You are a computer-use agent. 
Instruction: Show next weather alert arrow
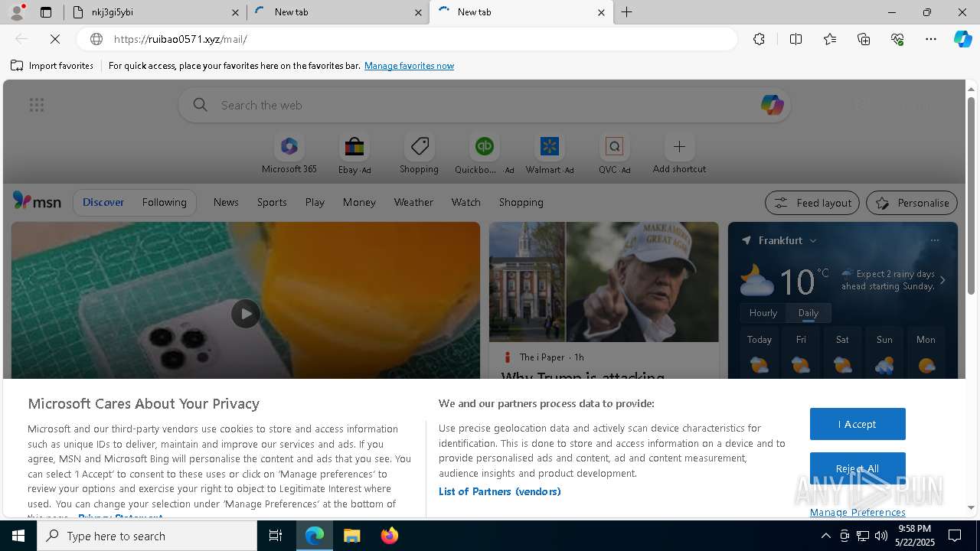[x=942, y=280]
